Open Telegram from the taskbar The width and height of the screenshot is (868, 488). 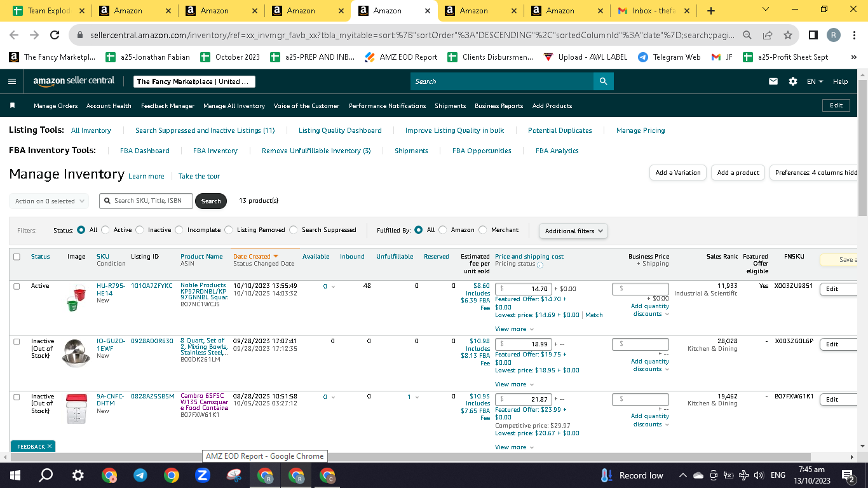click(140, 475)
